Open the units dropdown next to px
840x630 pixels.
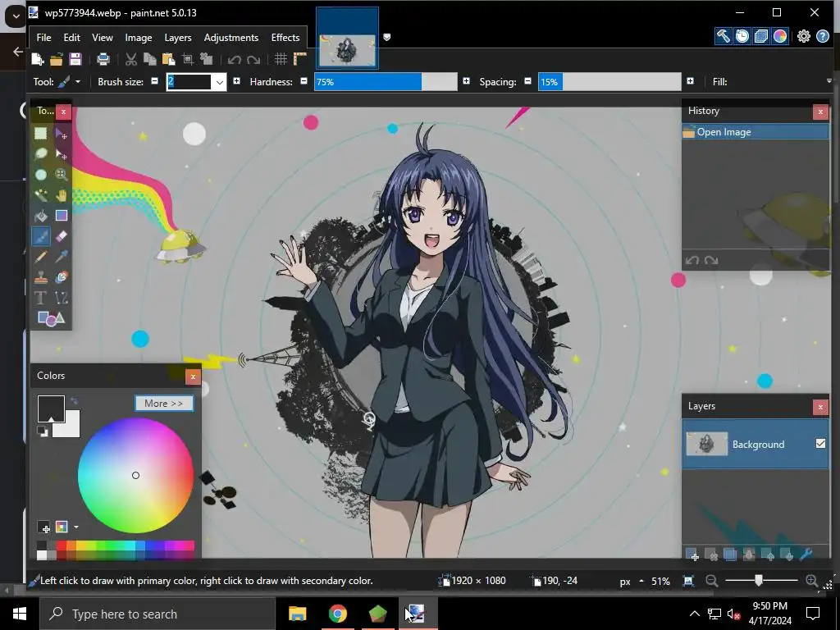[x=641, y=581]
